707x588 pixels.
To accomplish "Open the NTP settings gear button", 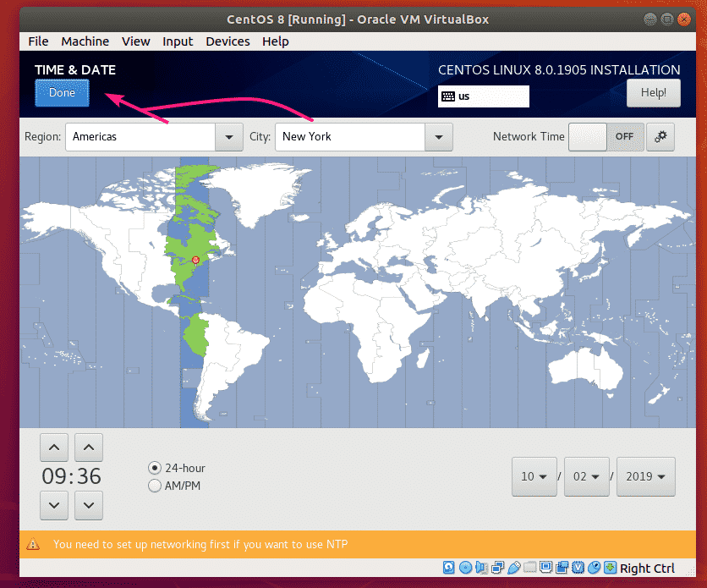I will click(660, 136).
